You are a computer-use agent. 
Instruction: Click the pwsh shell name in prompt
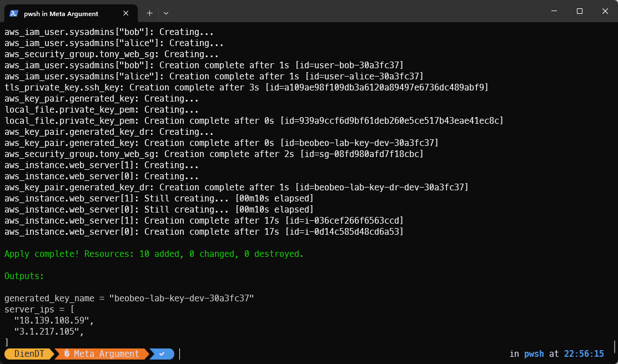click(x=534, y=353)
